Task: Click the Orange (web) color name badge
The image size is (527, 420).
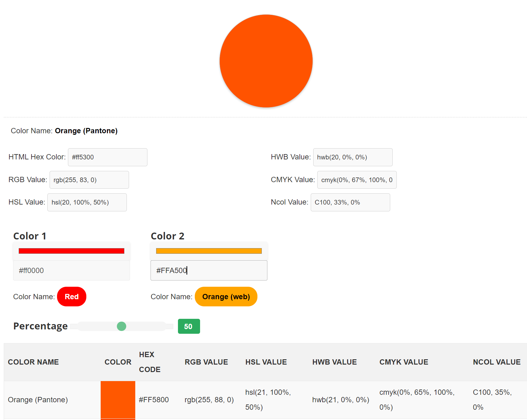Action: click(x=226, y=297)
